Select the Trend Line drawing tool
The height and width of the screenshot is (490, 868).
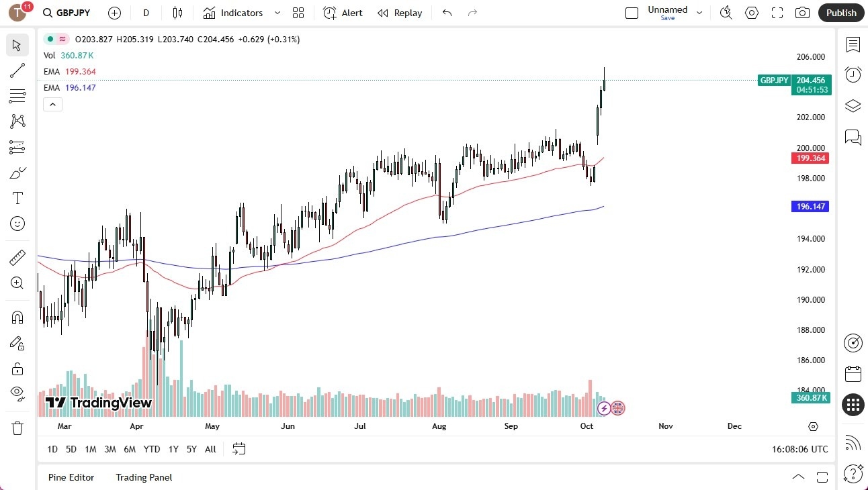coord(17,70)
